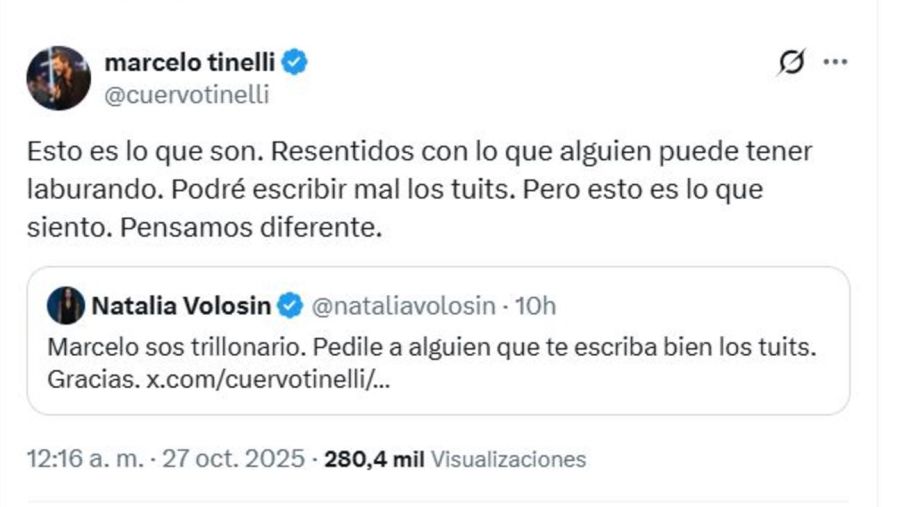Screen dimensions: 900x507
Task: Click the "12:16 a. m." post time
Action: (84, 459)
